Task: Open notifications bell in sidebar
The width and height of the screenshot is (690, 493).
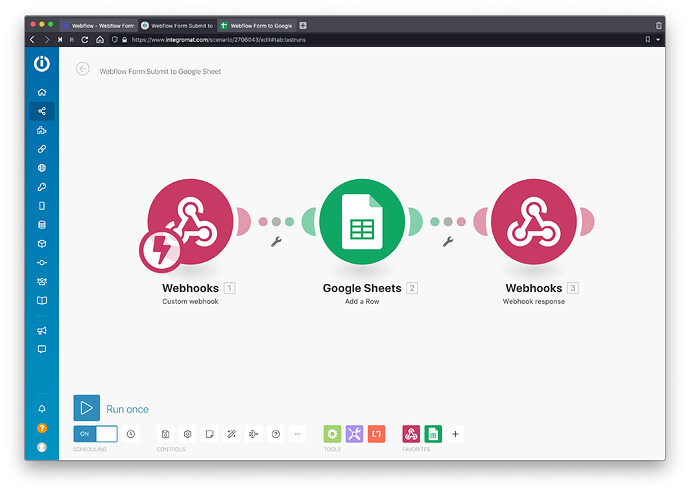Action: pyautogui.click(x=42, y=409)
